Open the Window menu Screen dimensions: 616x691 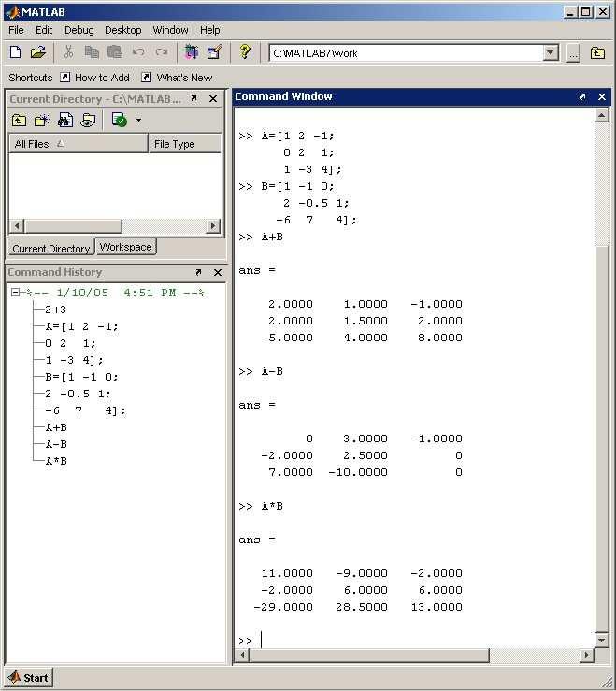170,30
